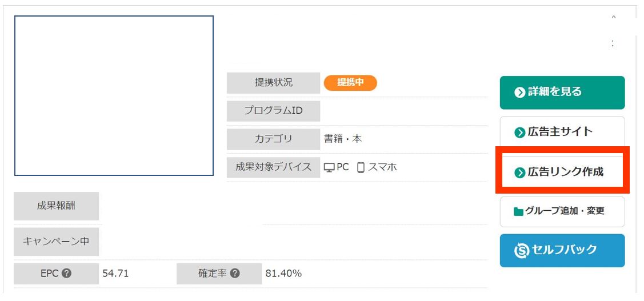Click the orange 提携中 status badge
The image size is (644, 301).
350,83
